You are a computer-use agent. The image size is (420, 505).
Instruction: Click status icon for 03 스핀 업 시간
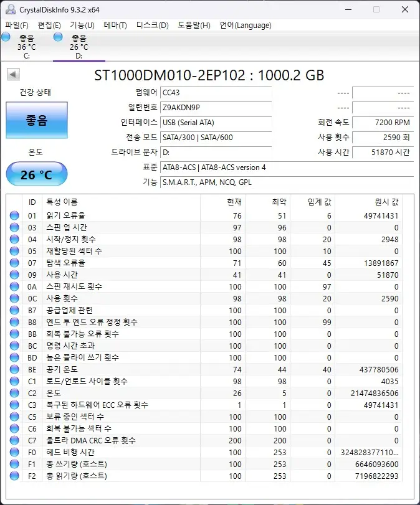click(x=14, y=227)
